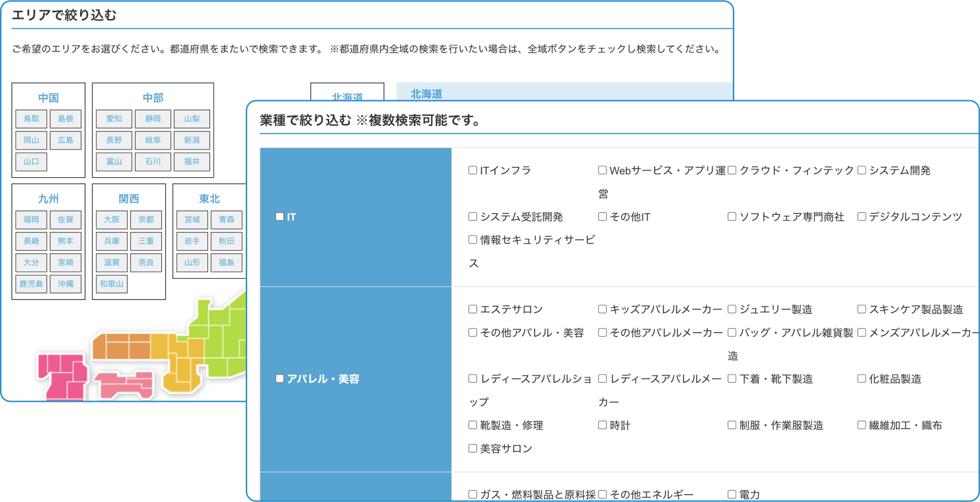Select the 鹿児島 prefecture button

pos(31,284)
